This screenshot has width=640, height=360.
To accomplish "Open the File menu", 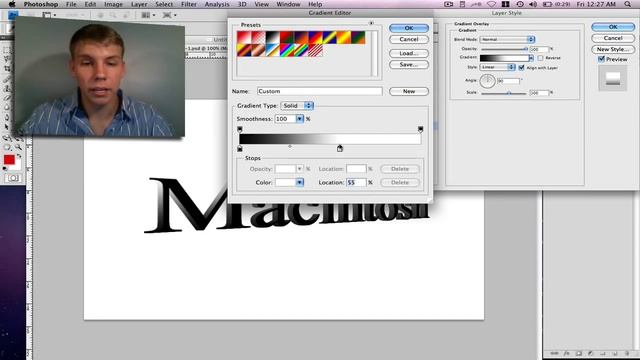I will coord(71,4).
